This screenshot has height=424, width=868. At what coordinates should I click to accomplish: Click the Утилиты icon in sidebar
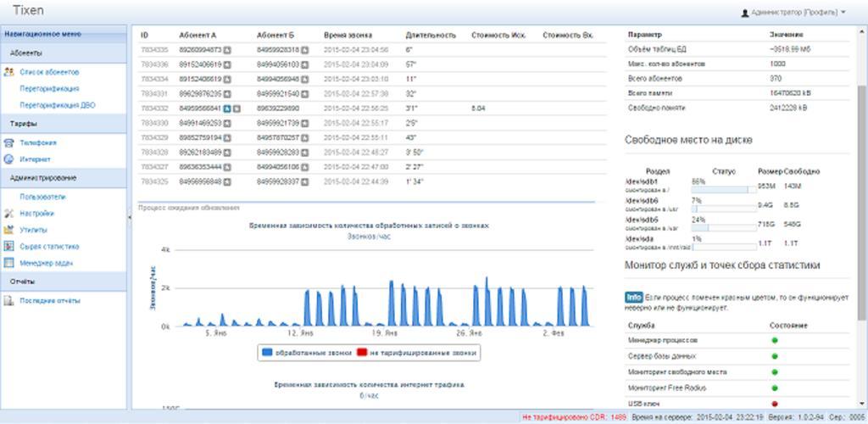tap(9, 230)
